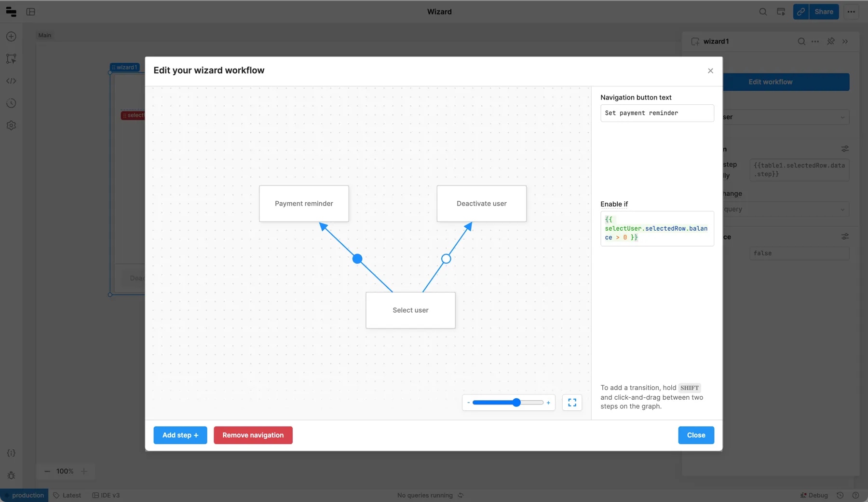Click the 100% canvas zoom label
Screen dimensions: 868x502
[65, 472]
